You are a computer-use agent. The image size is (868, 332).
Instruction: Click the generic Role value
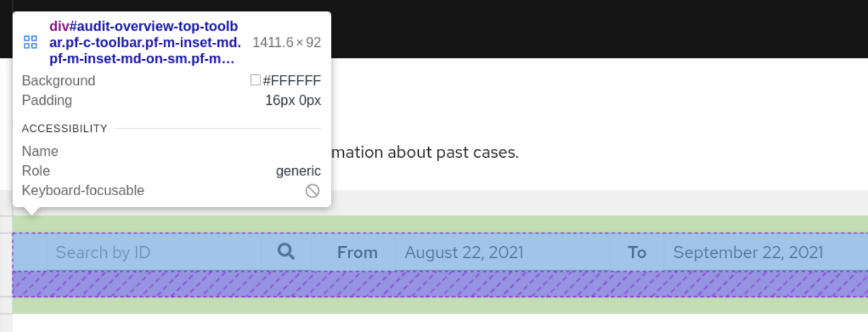(298, 171)
